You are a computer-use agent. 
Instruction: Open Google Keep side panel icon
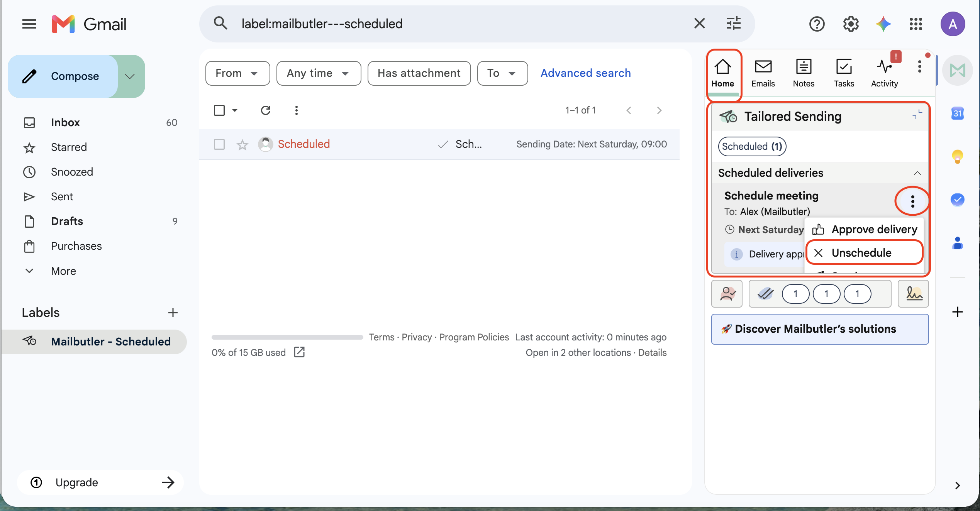tap(957, 157)
